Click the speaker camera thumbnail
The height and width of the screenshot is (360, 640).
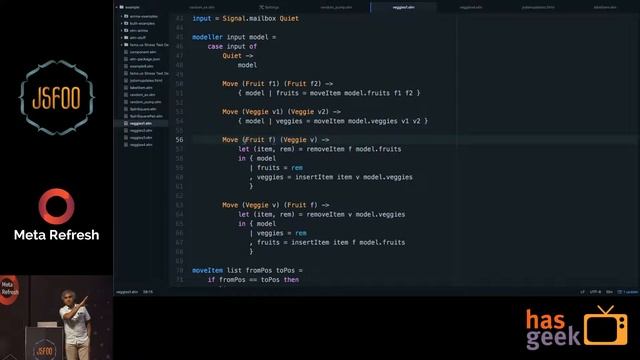click(x=56, y=318)
